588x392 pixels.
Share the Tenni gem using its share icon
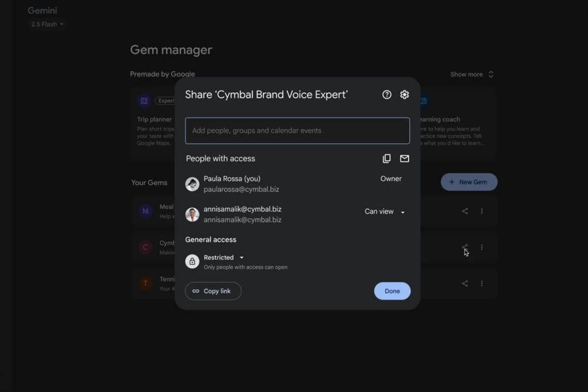click(x=465, y=283)
